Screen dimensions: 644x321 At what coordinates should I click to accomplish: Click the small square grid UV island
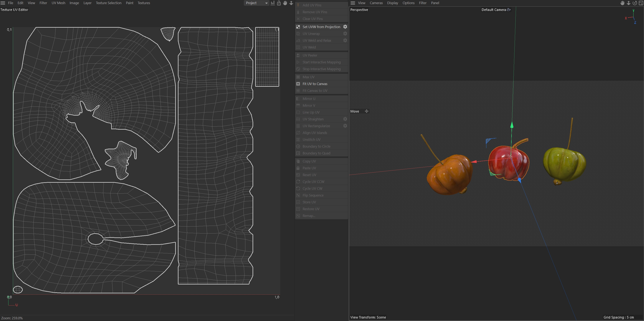pyautogui.click(x=267, y=57)
